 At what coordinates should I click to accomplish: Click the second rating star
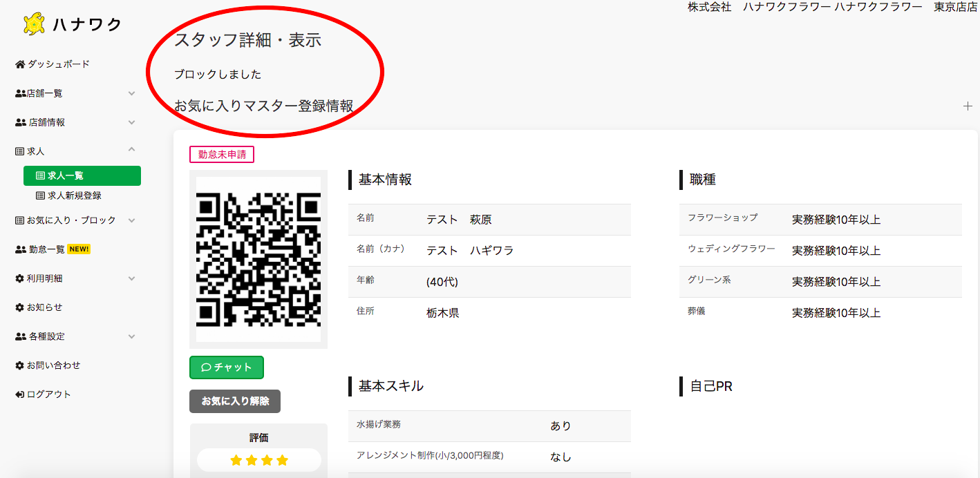[252, 460]
